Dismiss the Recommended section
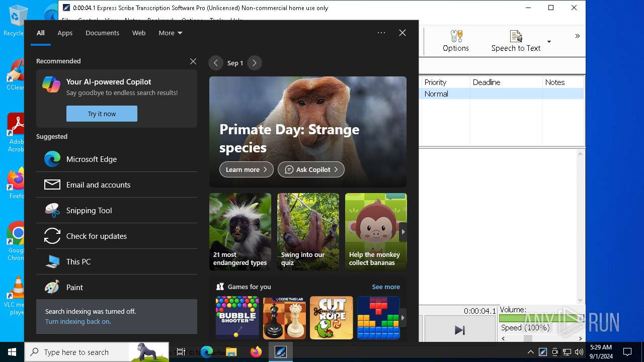 click(x=193, y=61)
